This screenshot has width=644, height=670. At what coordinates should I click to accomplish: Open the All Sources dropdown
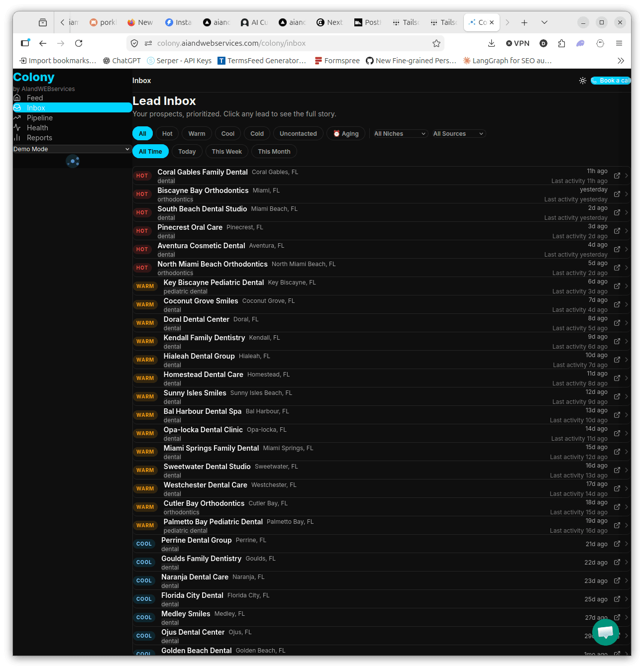pyautogui.click(x=458, y=133)
